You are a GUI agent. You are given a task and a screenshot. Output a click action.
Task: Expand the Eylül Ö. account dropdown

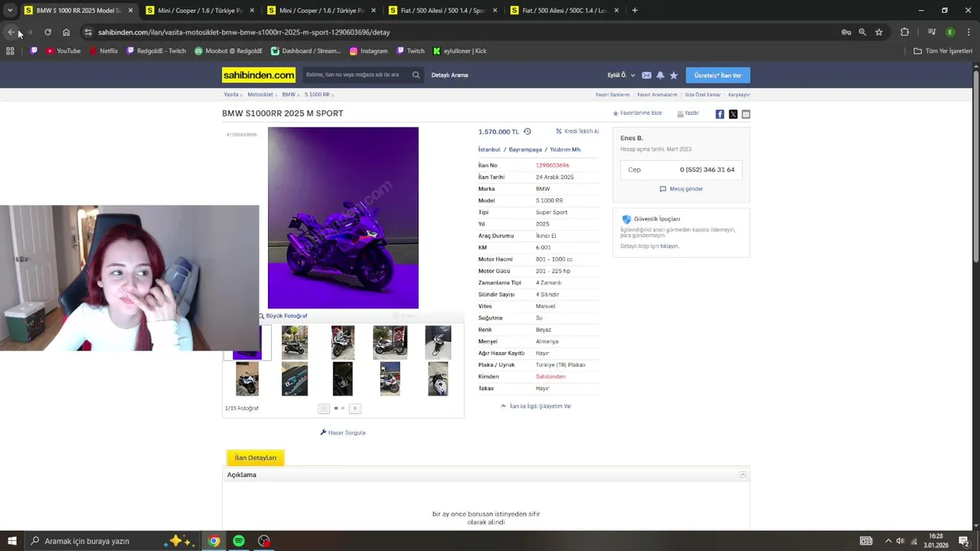[621, 75]
